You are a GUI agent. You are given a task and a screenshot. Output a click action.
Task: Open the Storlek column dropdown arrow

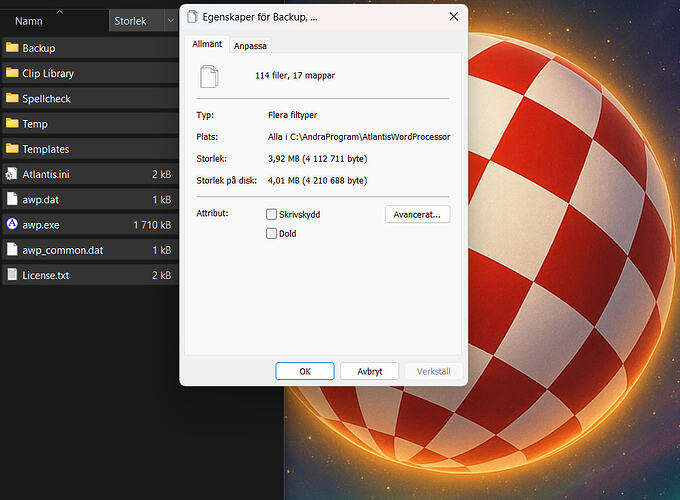[x=169, y=21]
